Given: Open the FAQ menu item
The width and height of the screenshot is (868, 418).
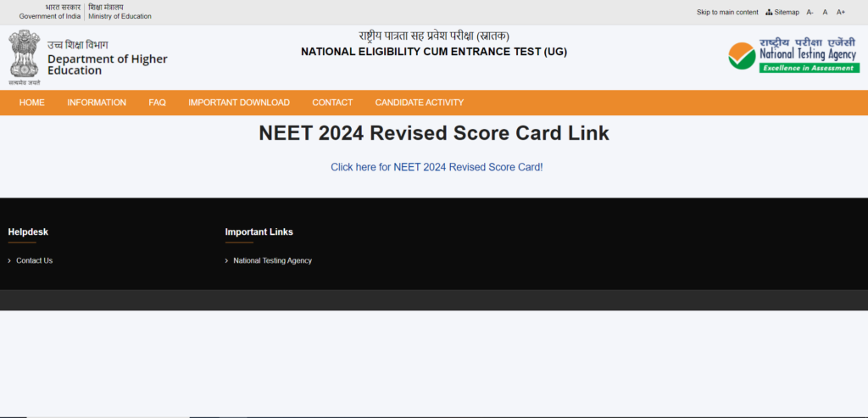Looking at the screenshot, I should pyautogui.click(x=157, y=103).
